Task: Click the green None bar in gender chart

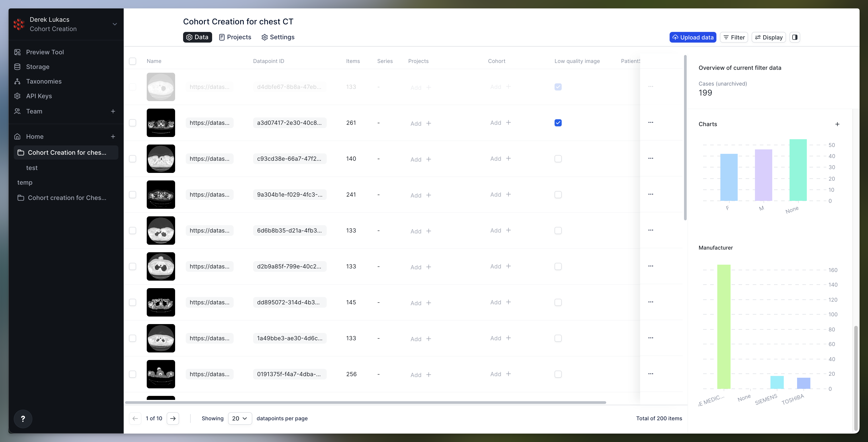Action: coord(798,170)
